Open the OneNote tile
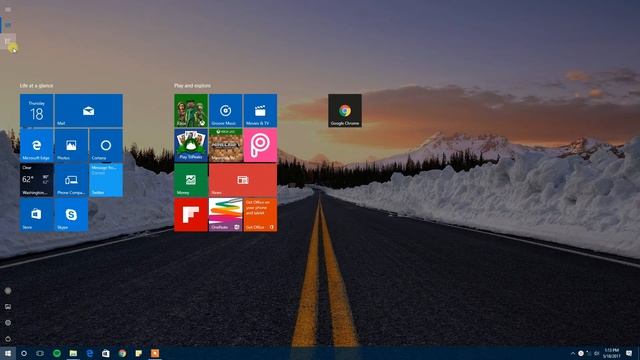 [x=225, y=215]
